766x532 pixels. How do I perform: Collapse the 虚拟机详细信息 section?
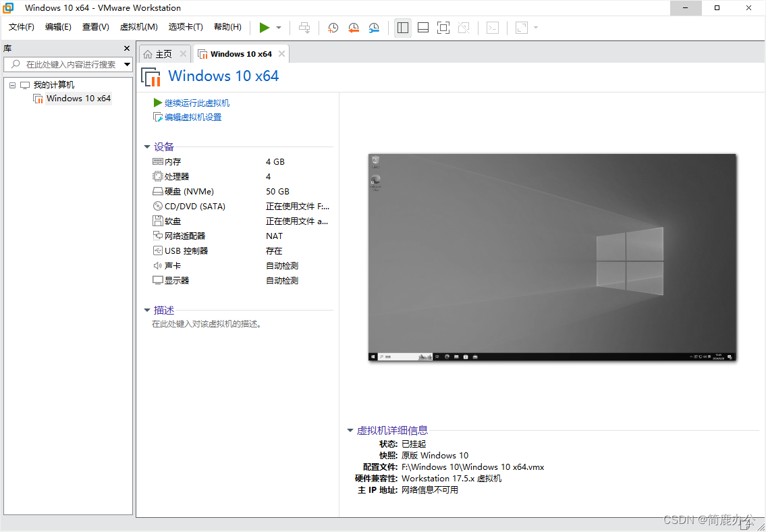[x=350, y=430]
